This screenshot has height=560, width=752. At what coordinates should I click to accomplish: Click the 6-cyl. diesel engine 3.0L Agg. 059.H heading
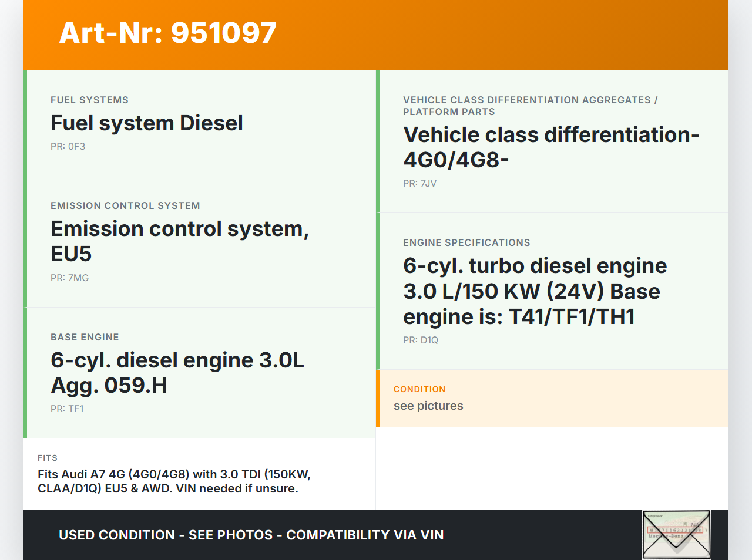[x=177, y=373]
